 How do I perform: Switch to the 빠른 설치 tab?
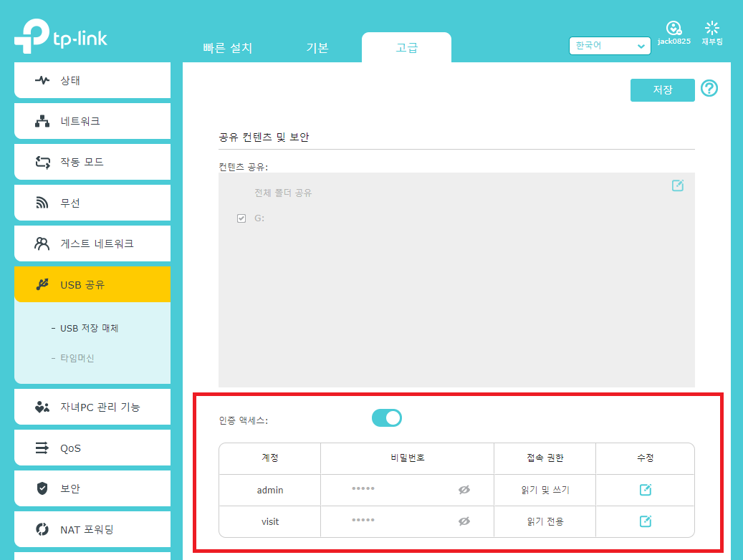click(227, 48)
